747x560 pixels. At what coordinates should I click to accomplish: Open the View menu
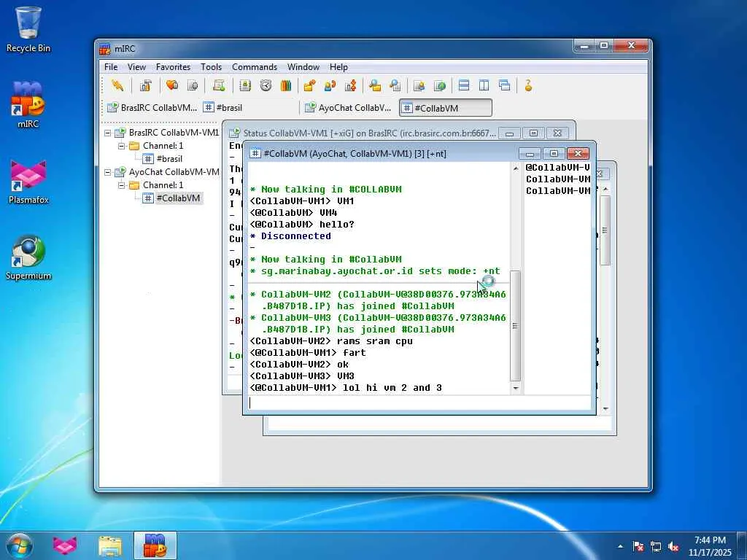136,67
